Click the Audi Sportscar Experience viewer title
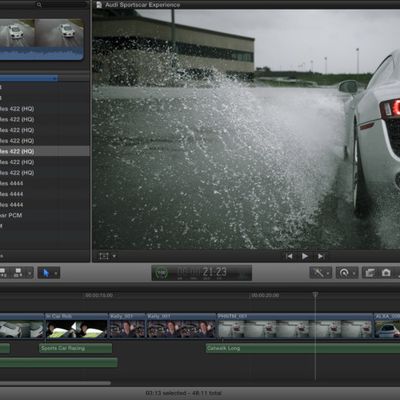This screenshot has width=400, height=400. pyautogui.click(x=142, y=5)
